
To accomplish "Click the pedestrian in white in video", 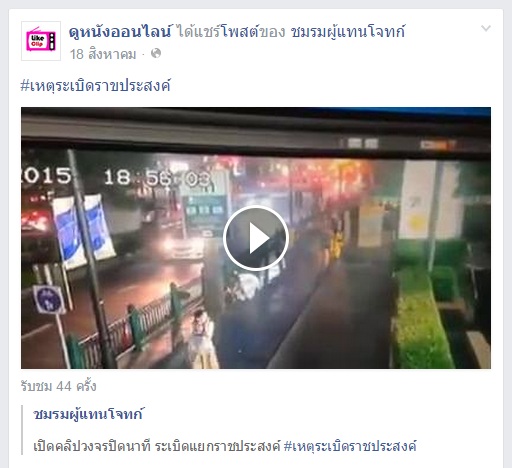I will coord(202,339).
